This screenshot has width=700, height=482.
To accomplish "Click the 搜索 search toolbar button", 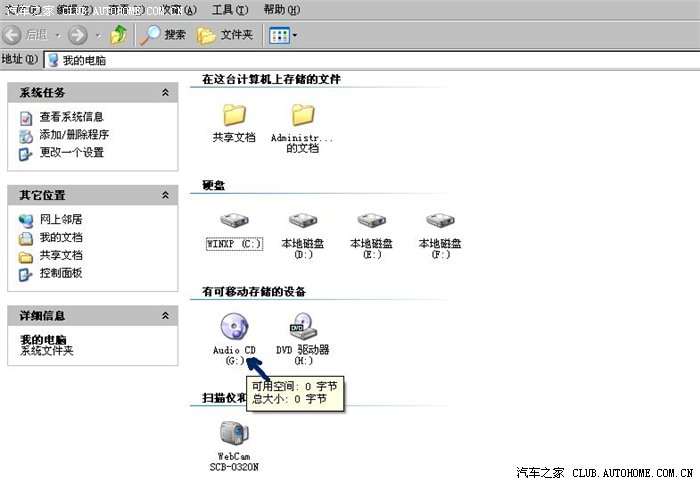I will 164,35.
